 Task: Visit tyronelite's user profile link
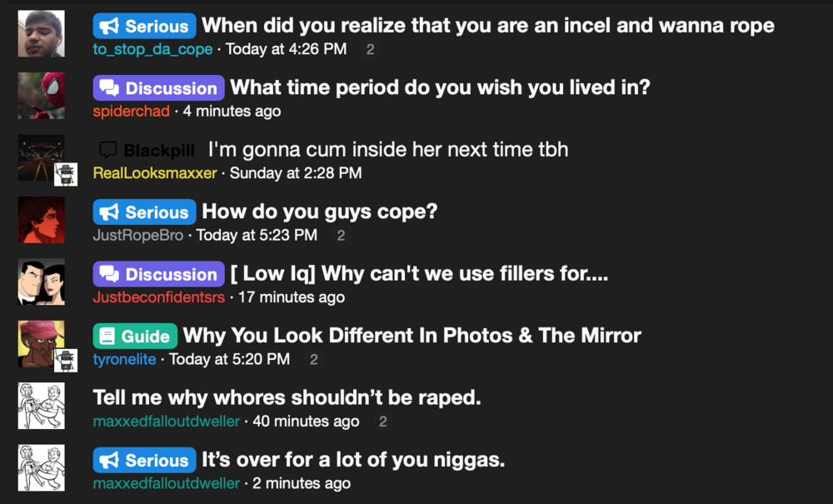124,359
